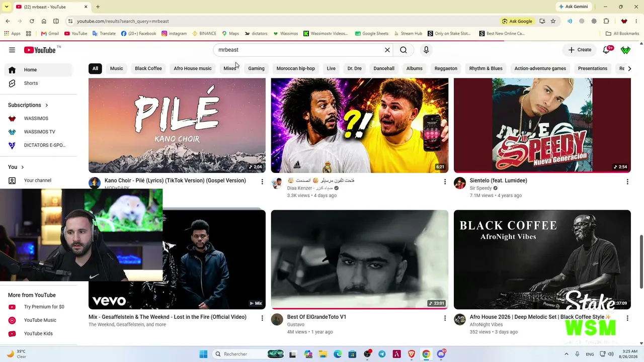Screen dimensions: 644x362
Task: Open the Windows Start menu
Action: 203,354
